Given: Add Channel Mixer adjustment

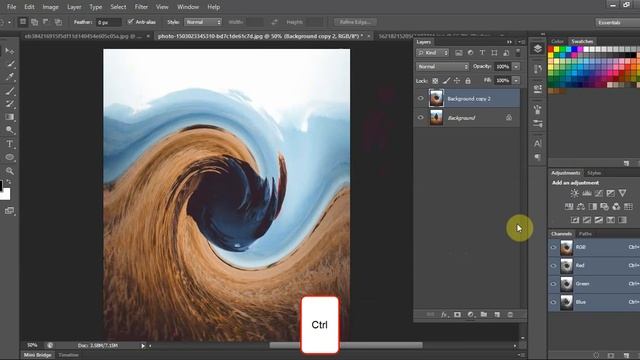Looking at the screenshot, I should coord(616,207).
